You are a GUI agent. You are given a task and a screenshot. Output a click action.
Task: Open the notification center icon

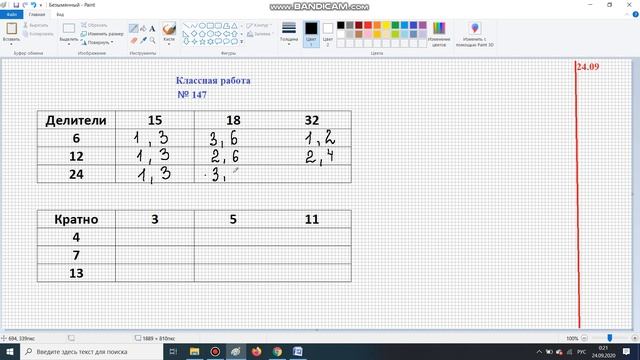[627, 351]
